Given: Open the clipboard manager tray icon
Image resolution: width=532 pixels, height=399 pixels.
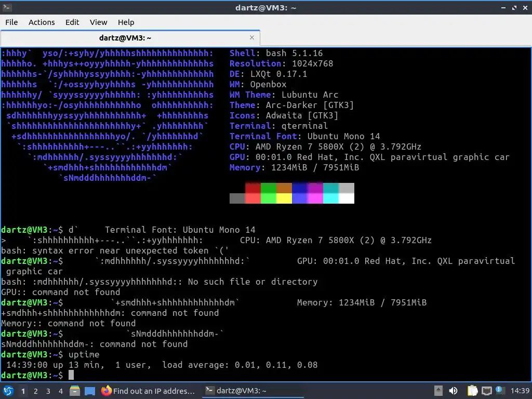Looking at the screenshot, I should tap(472, 391).
